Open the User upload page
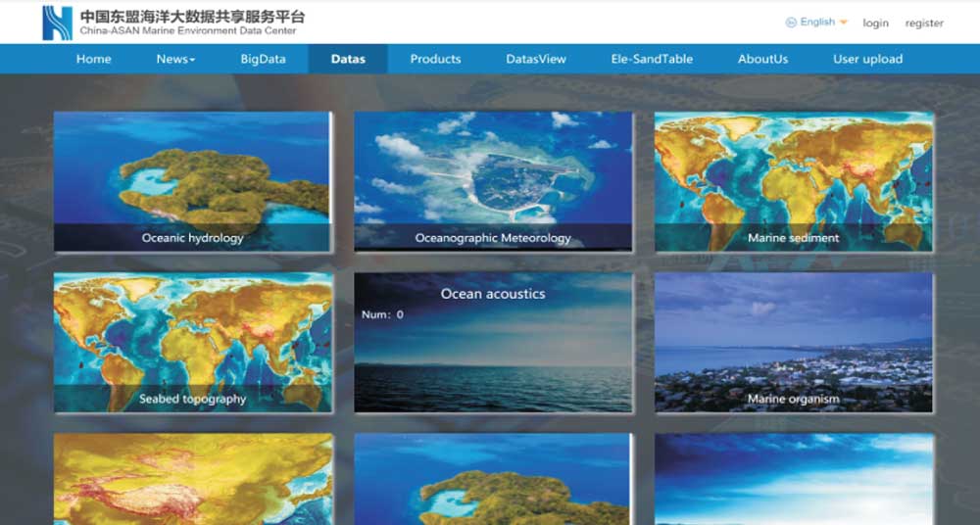Viewport: 980px width, 525px height. coord(868,60)
